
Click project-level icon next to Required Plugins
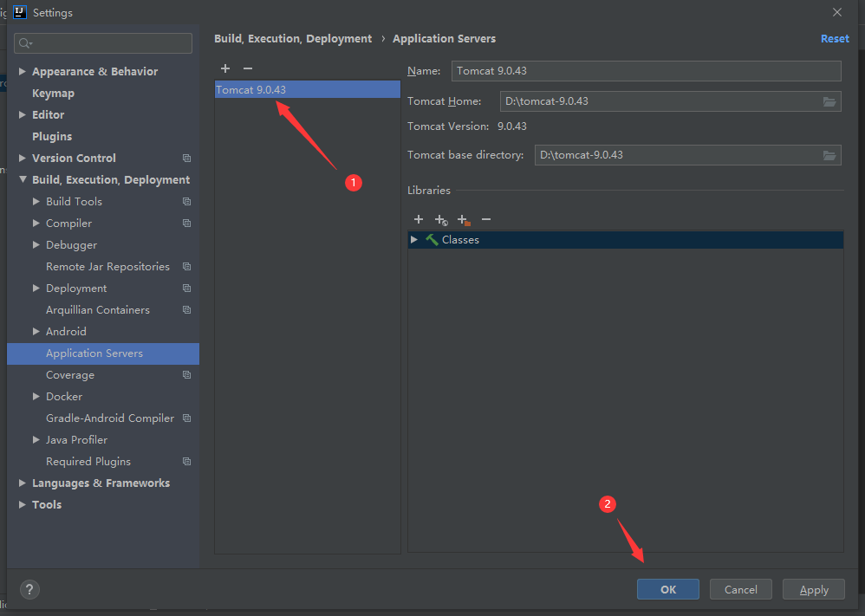pyautogui.click(x=187, y=462)
